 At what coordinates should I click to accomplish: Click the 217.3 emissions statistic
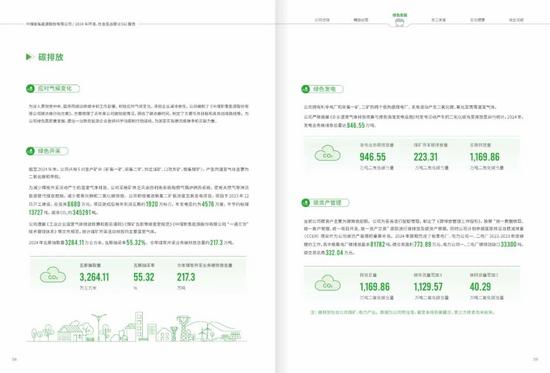click(186, 277)
